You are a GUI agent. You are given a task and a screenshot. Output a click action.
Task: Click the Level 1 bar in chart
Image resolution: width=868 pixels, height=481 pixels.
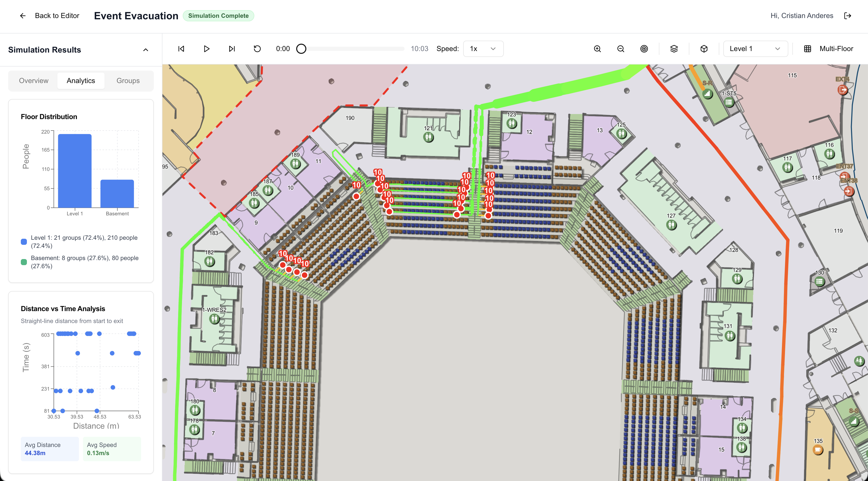(x=75, y=171)
